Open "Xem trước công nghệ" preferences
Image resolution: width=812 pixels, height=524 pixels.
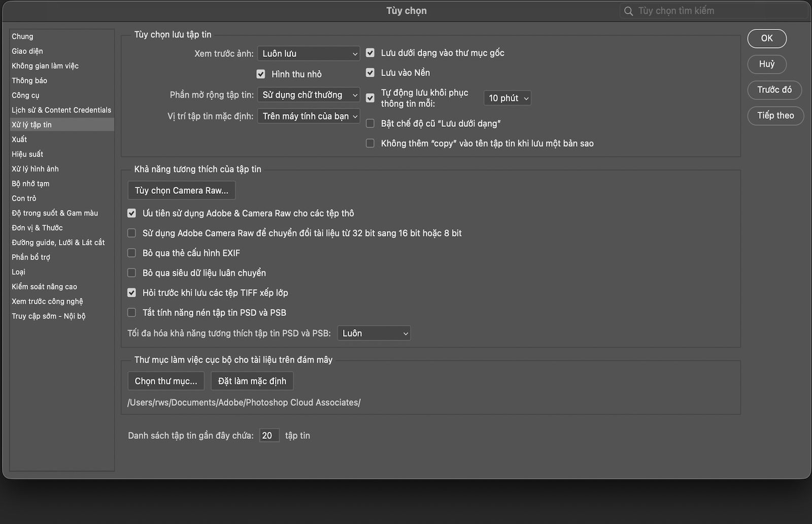pos(62,301)
